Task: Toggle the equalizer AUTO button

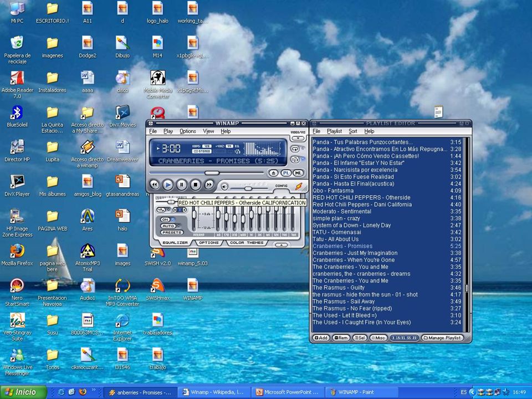Action: [x=168, y=226]
